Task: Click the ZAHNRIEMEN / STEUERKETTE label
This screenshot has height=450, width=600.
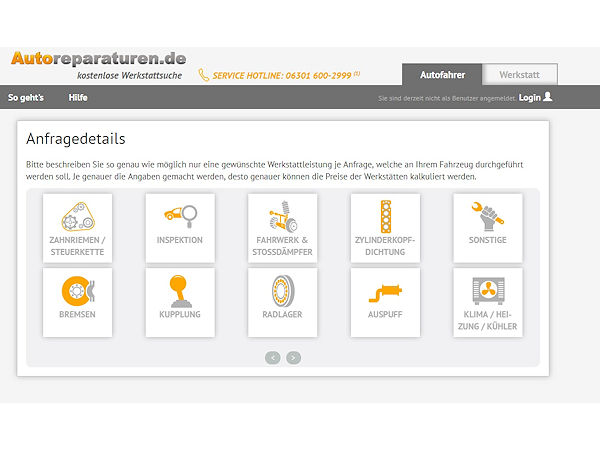Action: (x=77, y=246)
